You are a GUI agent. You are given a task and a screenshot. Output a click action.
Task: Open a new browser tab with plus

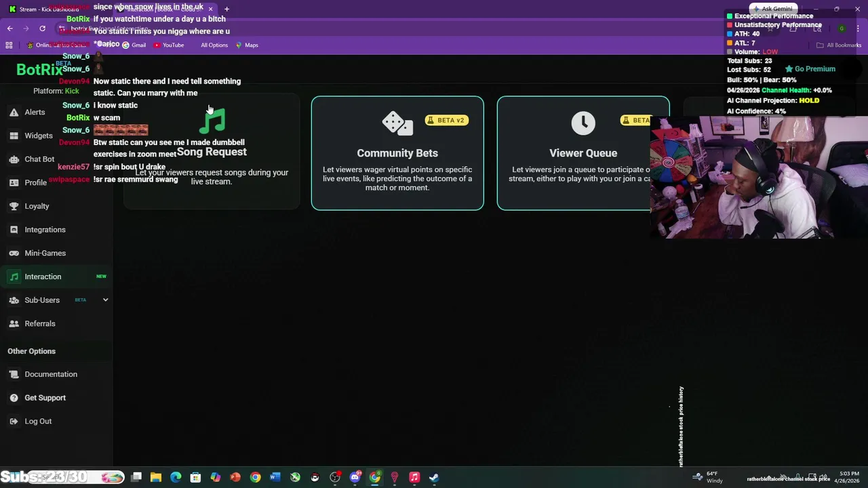tap(226, 9)
